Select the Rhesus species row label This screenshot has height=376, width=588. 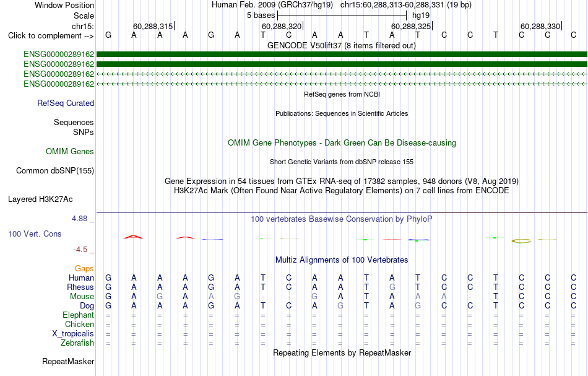pyautogui.click(x=80, y=287)
